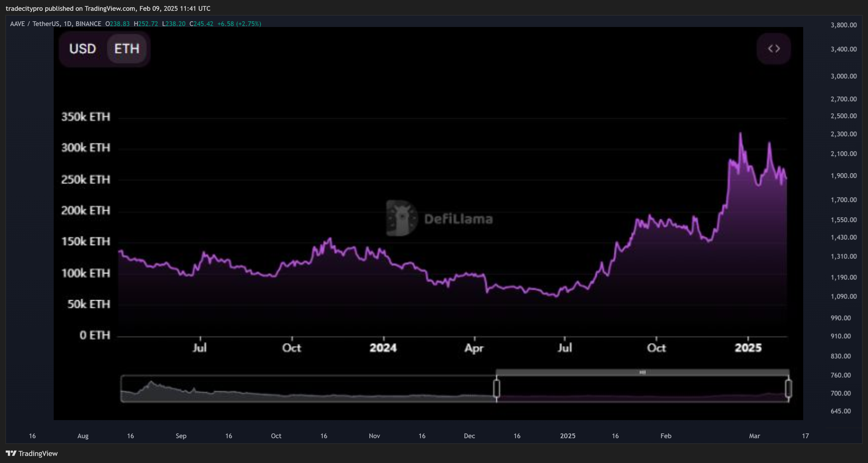Click the 0 ETH axis label

point(95,335)
